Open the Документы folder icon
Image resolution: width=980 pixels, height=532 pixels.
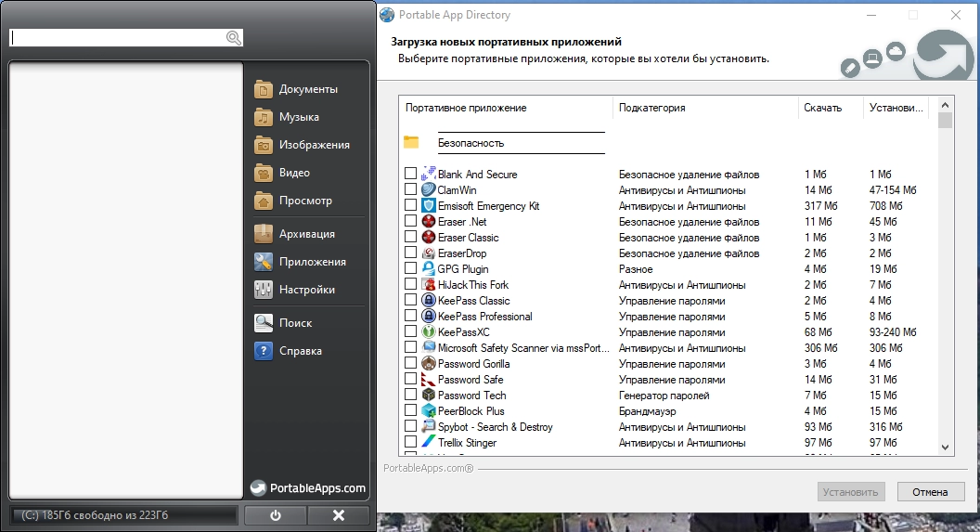click(264, 89)
